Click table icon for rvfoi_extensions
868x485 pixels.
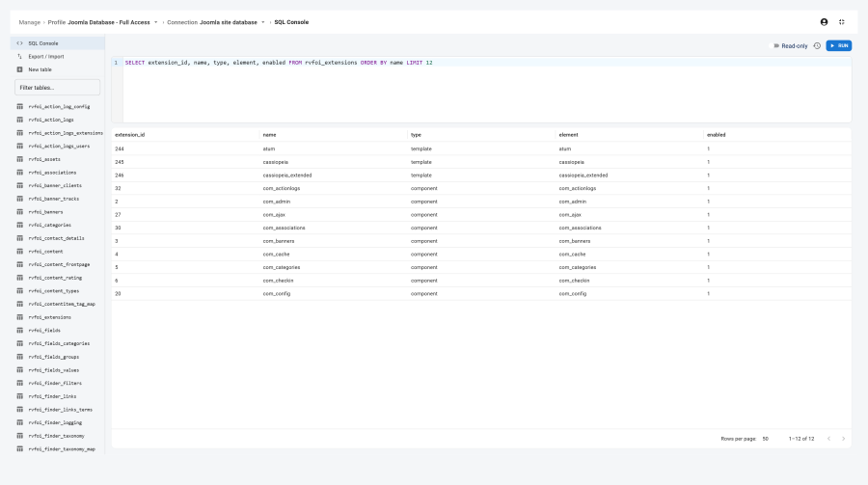pyautogui.click(x=20, y=317)
